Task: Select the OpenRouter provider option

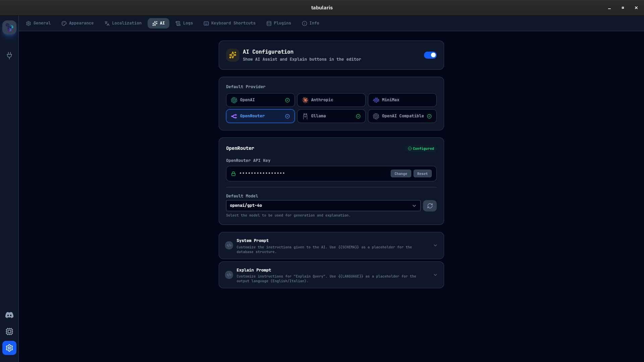Action: (260, 116)
